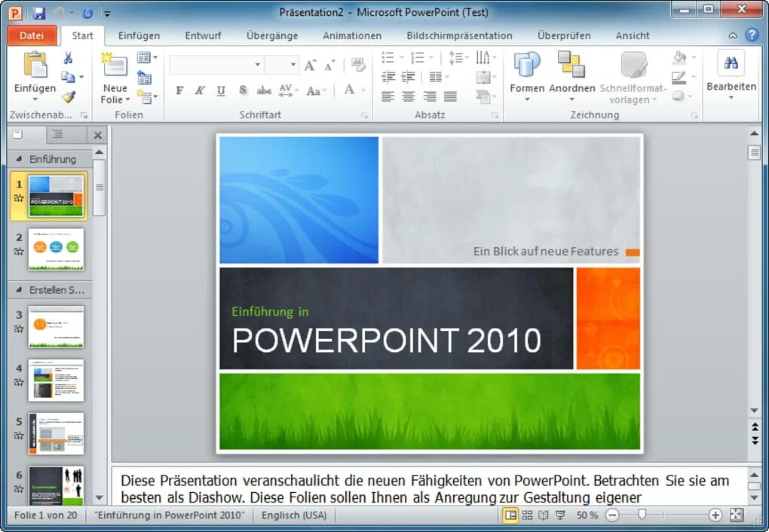The width and height of the screenshot is (769, 532).
Task: Open the PowerPoint help question mark
Action: click(x=752, y=35)
